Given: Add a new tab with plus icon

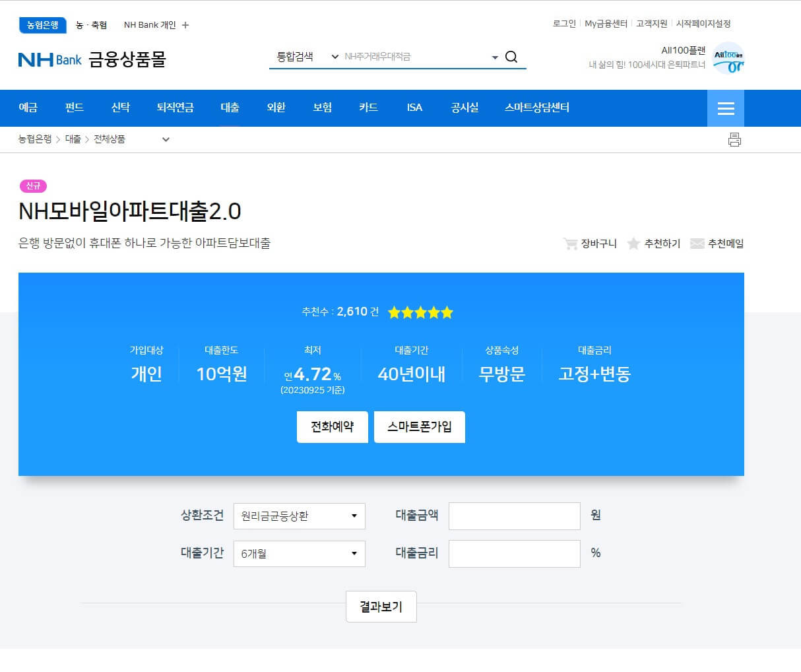Looking at the screenshot, I should click(185, 25).
